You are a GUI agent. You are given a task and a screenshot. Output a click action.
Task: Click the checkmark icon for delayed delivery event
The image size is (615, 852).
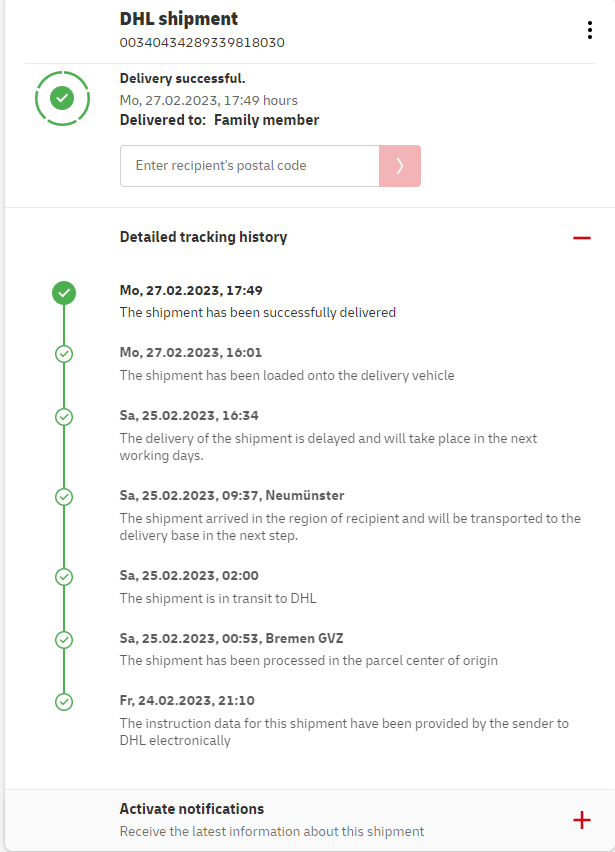pos(64,416)
